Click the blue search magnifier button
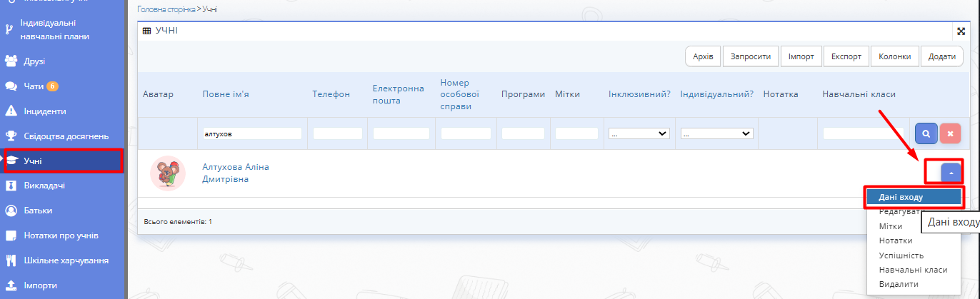 tap(926, 133)
